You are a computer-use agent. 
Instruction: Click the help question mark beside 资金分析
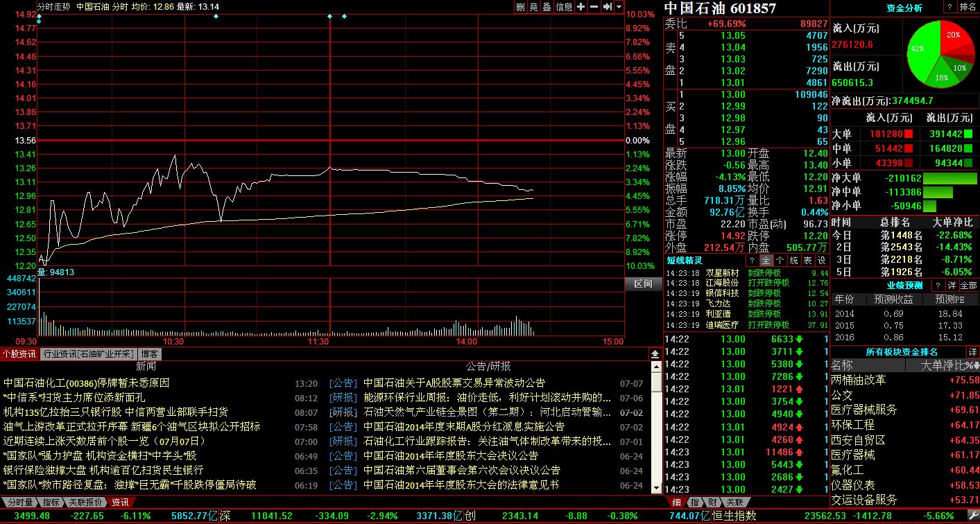click(949, 7)
